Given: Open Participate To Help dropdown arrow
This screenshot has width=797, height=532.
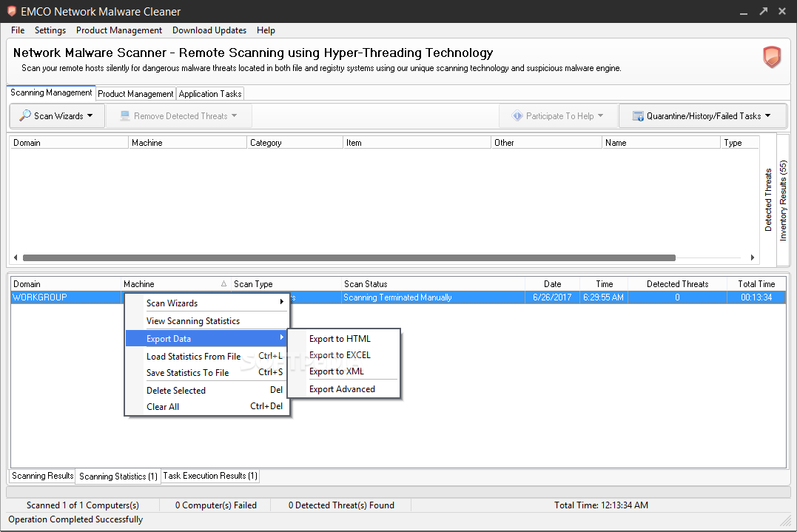Looking at the screenshot, I should [600, 116].
